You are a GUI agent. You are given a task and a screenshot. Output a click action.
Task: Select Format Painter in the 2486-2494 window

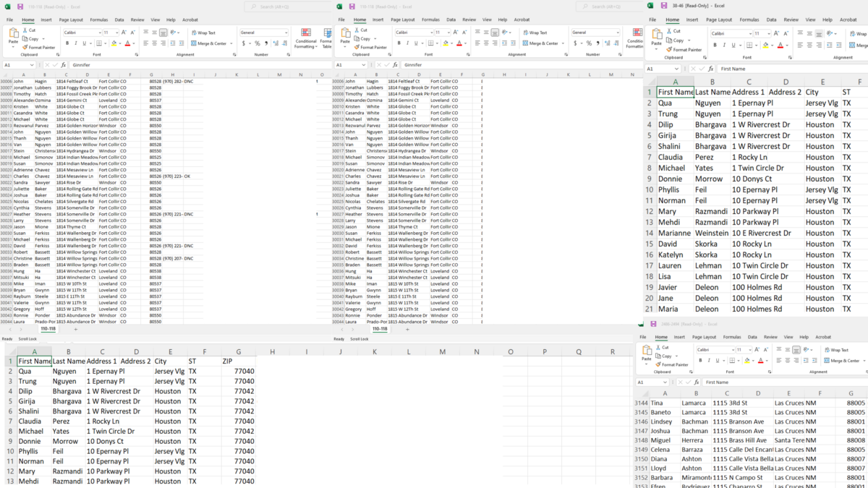(x=673, y=364)
